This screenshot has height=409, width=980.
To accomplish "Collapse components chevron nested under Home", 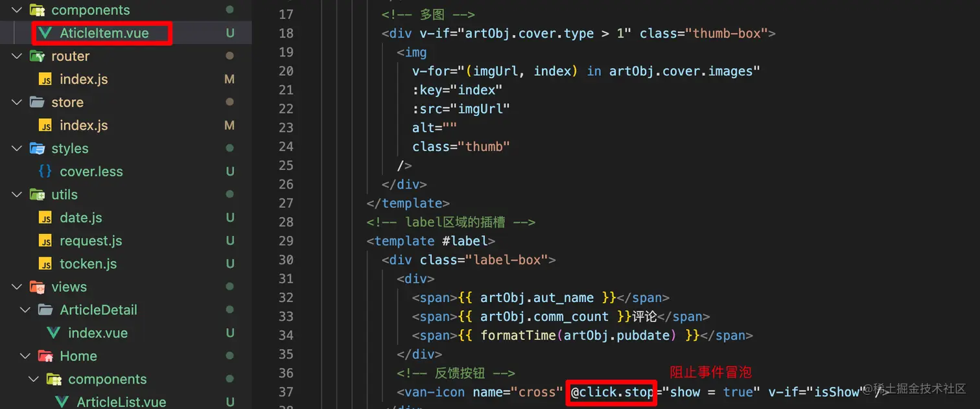I will tap(34, 379).
